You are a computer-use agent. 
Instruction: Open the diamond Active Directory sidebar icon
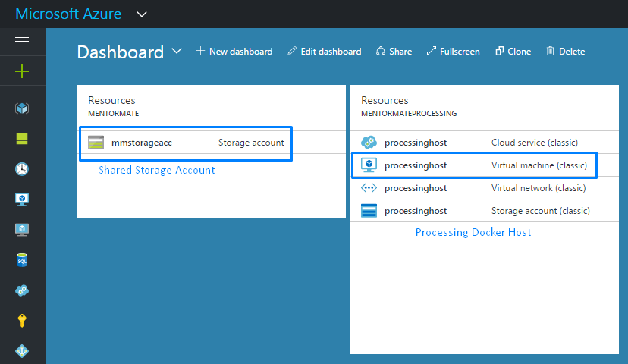coord(22,351)
